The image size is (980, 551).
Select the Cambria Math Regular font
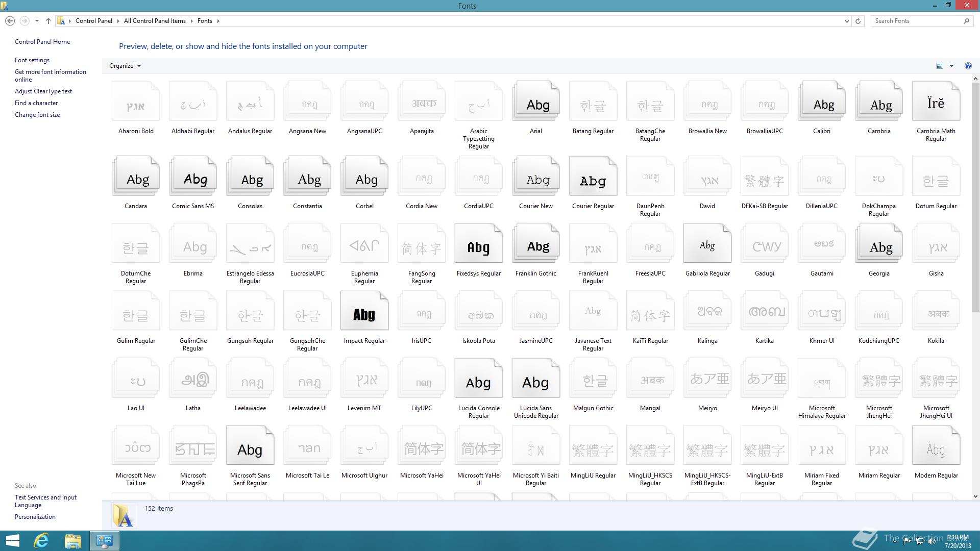pos(936,101)
